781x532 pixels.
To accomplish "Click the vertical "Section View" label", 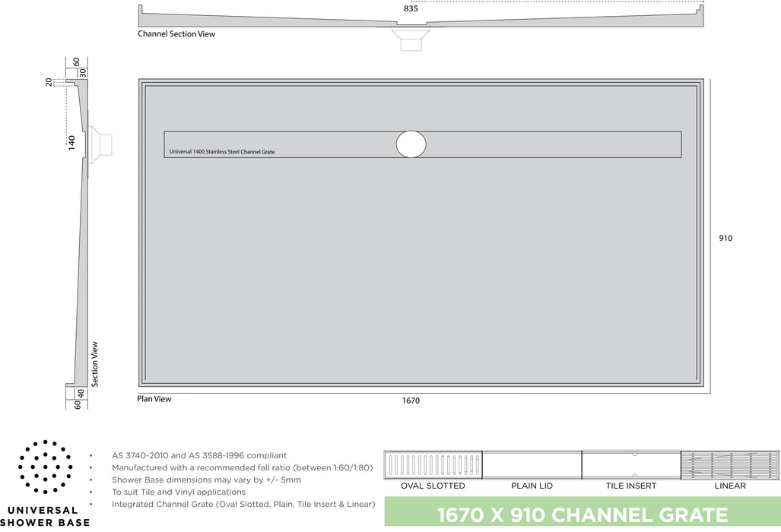I will (95, 364).
